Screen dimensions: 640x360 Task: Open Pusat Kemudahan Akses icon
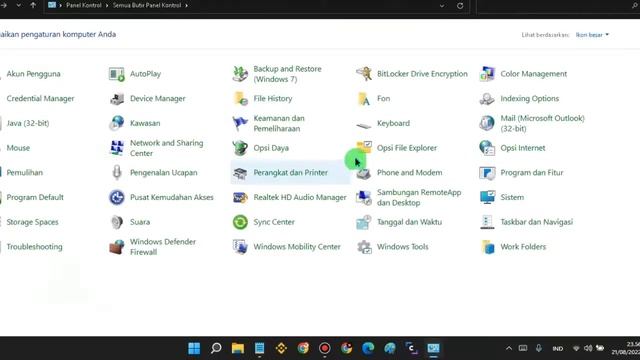pyautogui.click(x=117, y=197)
